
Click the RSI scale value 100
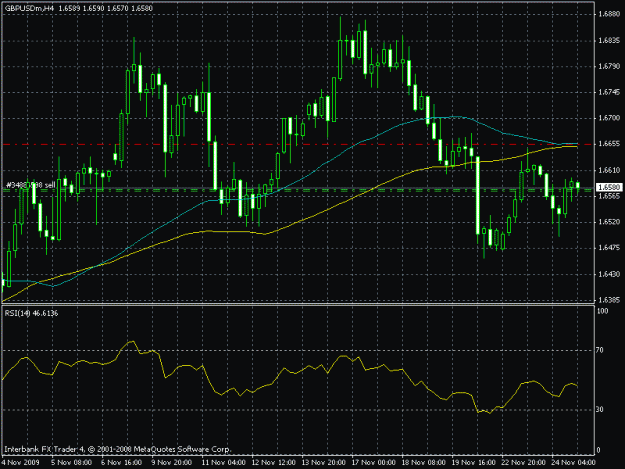tap(602, 311)
